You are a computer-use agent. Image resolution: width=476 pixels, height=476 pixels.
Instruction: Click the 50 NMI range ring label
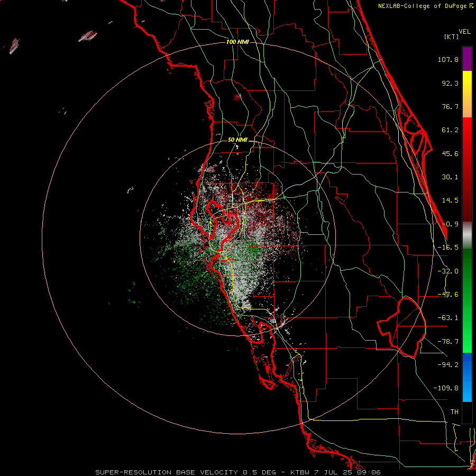[237, 140]
